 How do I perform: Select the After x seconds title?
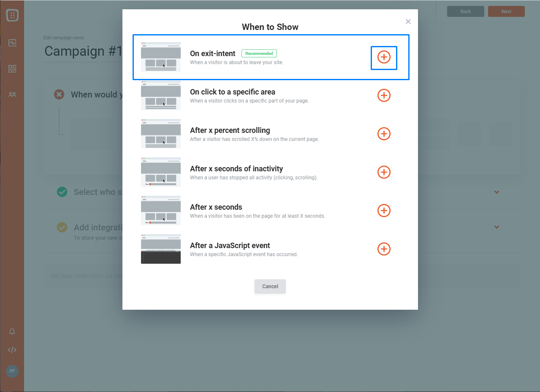[216, 207]
